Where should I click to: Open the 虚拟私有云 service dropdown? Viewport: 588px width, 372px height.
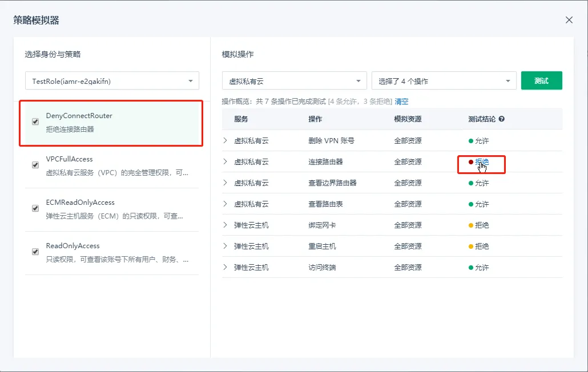[x=294, y=81]
